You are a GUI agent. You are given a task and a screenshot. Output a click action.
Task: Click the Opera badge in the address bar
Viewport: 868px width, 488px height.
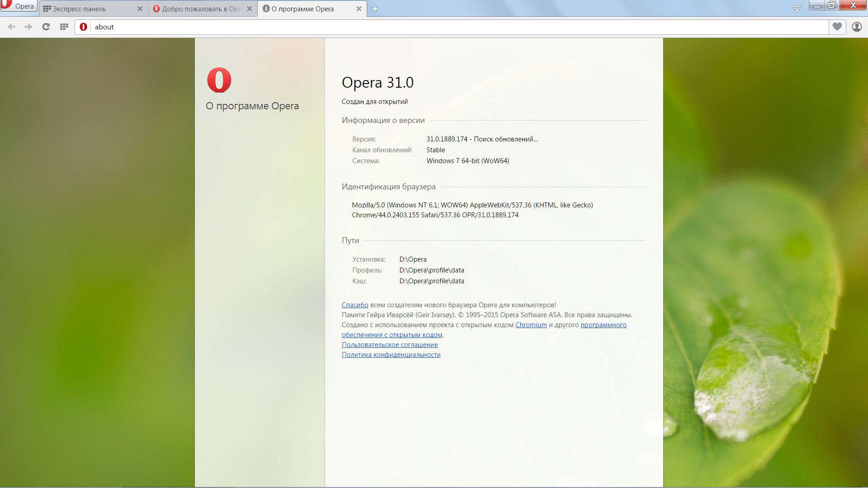[83, 27]
